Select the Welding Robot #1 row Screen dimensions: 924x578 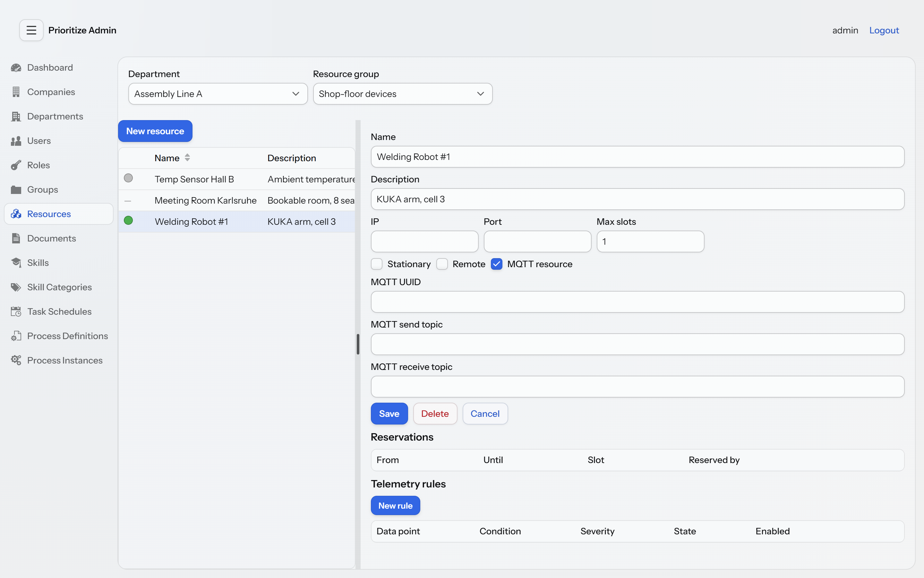(237, 222)
